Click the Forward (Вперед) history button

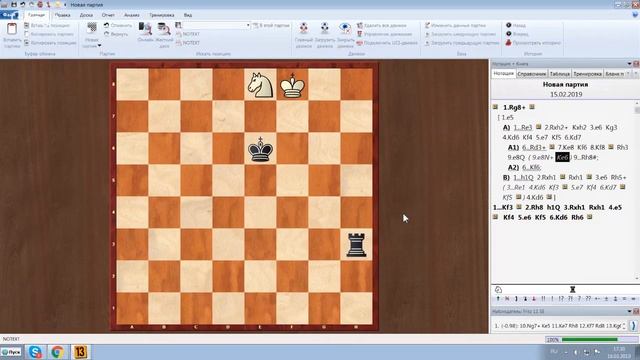[517, 34]
